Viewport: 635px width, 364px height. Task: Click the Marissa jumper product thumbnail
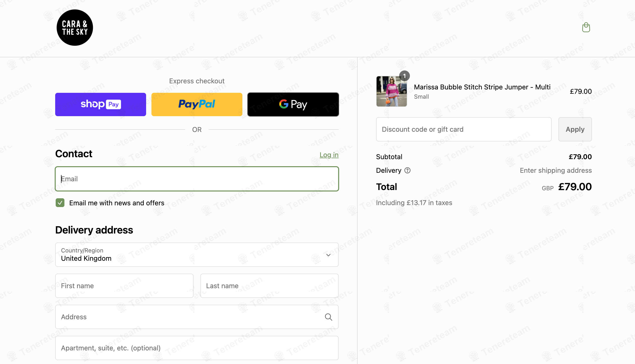(x=391, y=92)
